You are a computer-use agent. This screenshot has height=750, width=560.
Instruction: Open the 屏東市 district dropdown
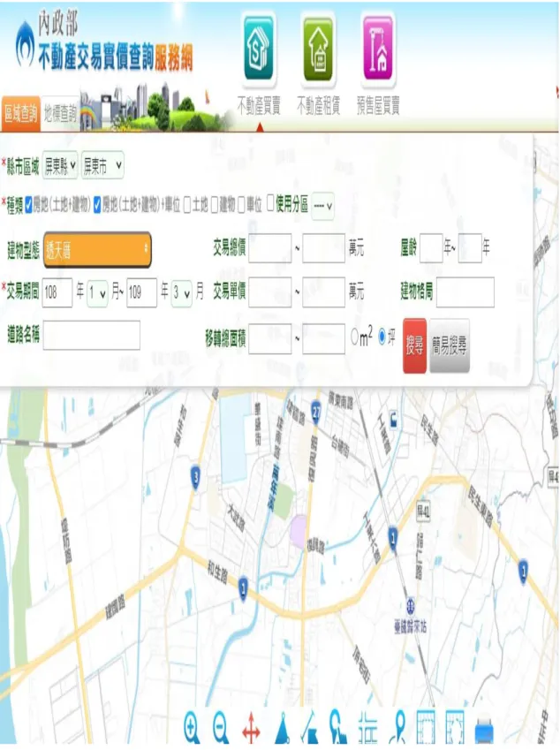pyautogui.click(x=102, y=165)
